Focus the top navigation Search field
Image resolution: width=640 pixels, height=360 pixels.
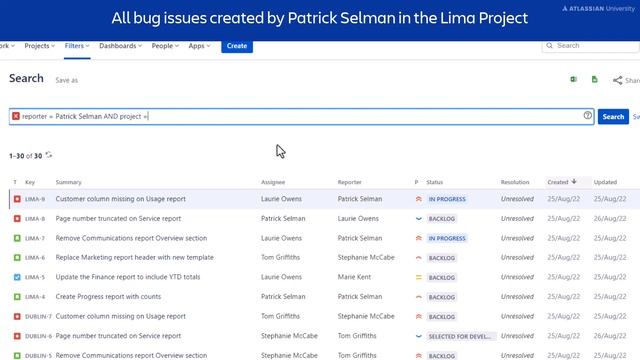click(591, 46)
